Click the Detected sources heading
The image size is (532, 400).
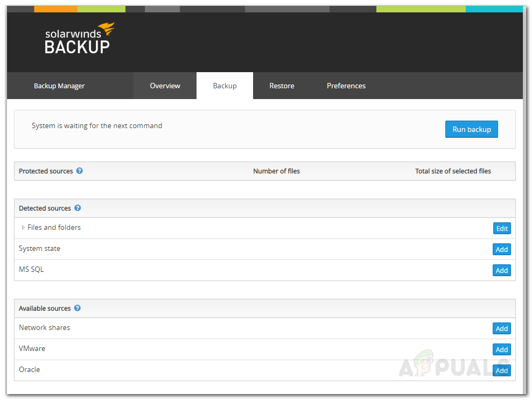pos(45,208)
